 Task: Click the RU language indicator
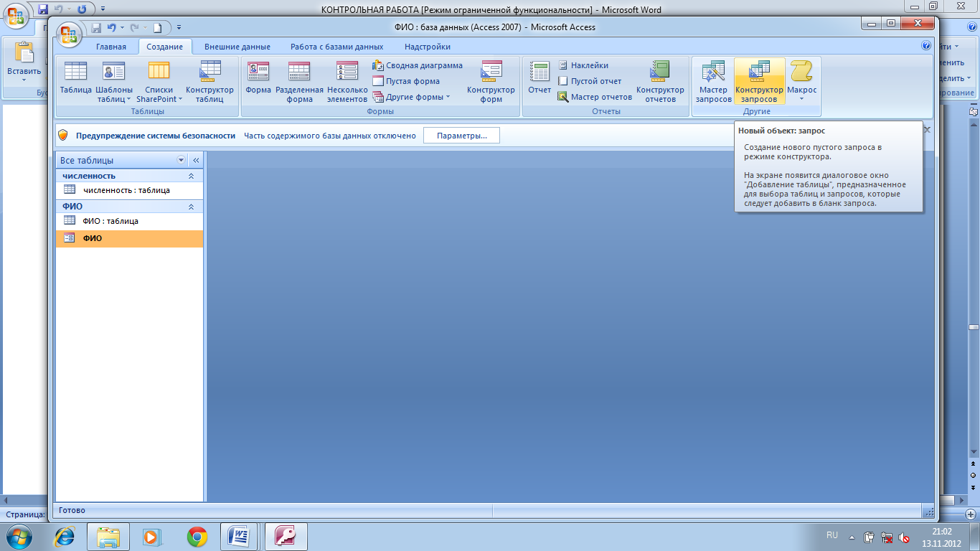pos(832,535)
